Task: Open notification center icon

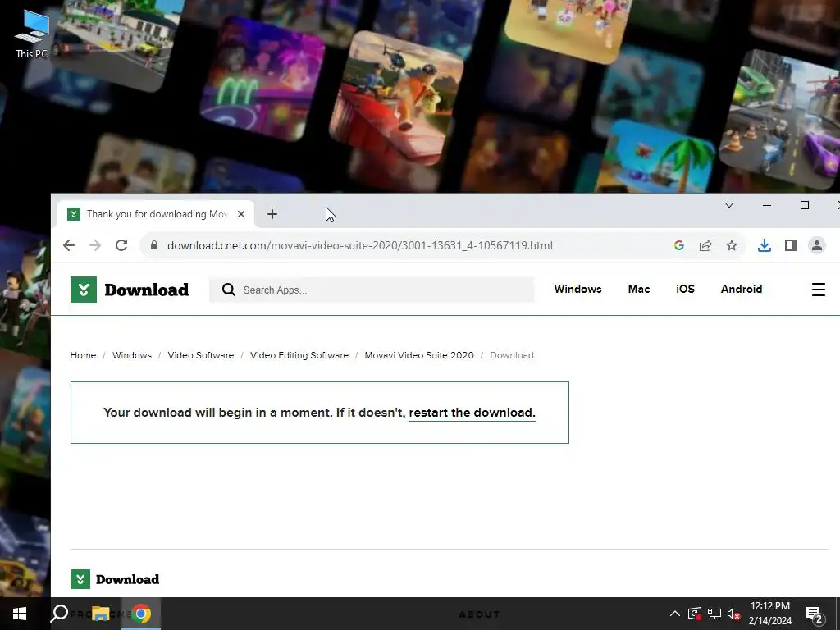Action: point(815,614)
